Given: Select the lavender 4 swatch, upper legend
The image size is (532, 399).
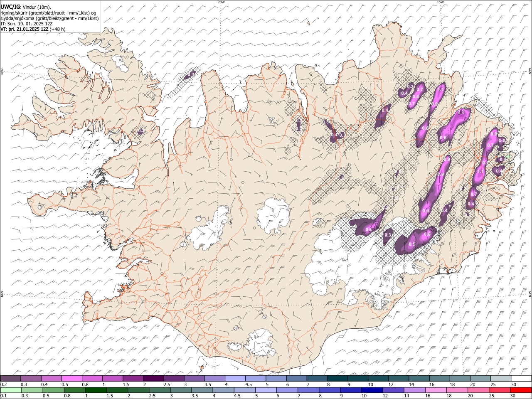Looking at the screenshot, I should pyautogui.click(x=235, y=379).
